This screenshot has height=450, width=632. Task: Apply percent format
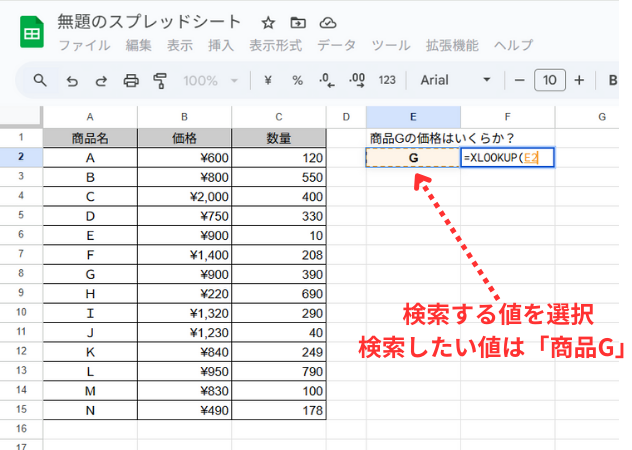click(297, 80)
